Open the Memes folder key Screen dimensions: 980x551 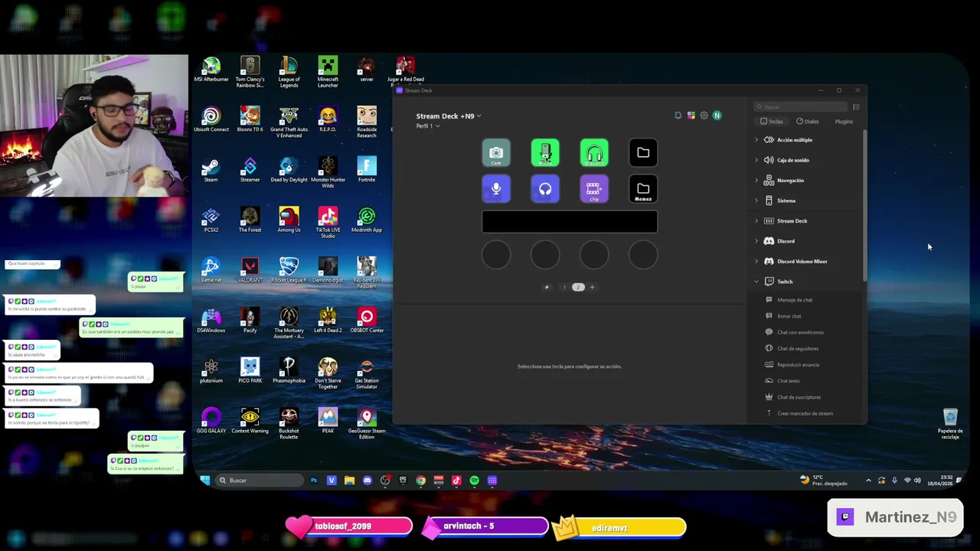(643, 189)
